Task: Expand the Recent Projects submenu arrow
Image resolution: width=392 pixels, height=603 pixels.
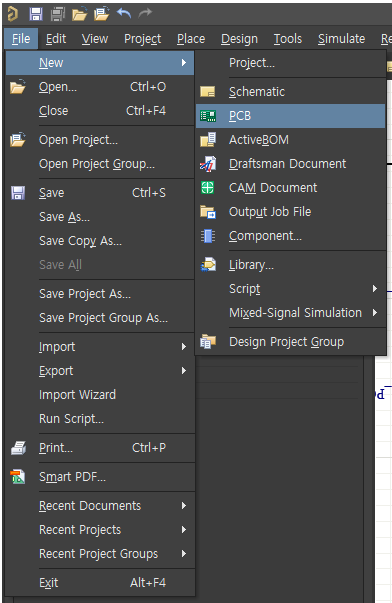Action: click(x=184, y=530)
